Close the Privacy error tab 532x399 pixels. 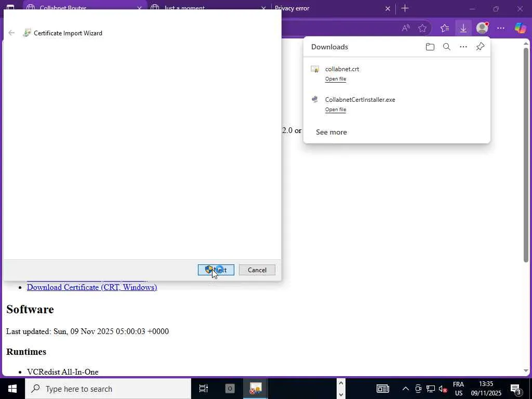point(388,8)
